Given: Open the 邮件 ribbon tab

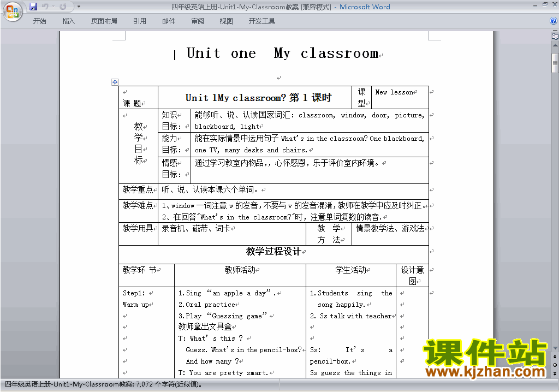Looking at the screenshot, I should pos(169,21).
